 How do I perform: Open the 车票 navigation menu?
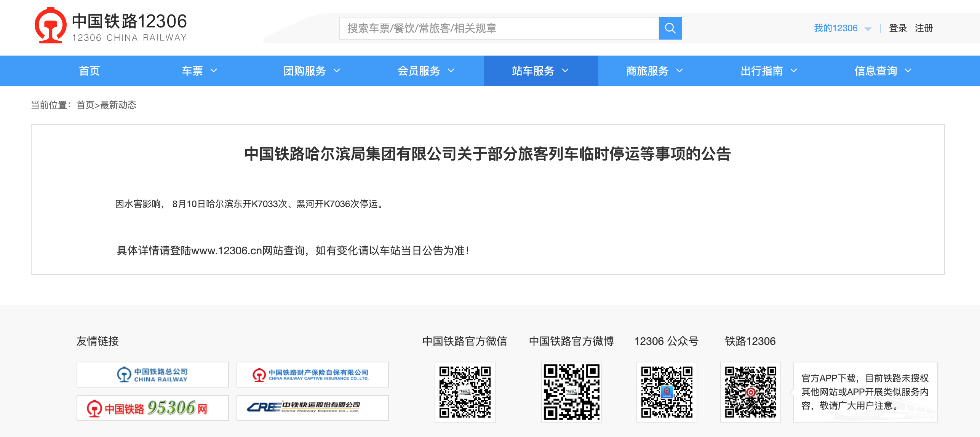(192, 71)
